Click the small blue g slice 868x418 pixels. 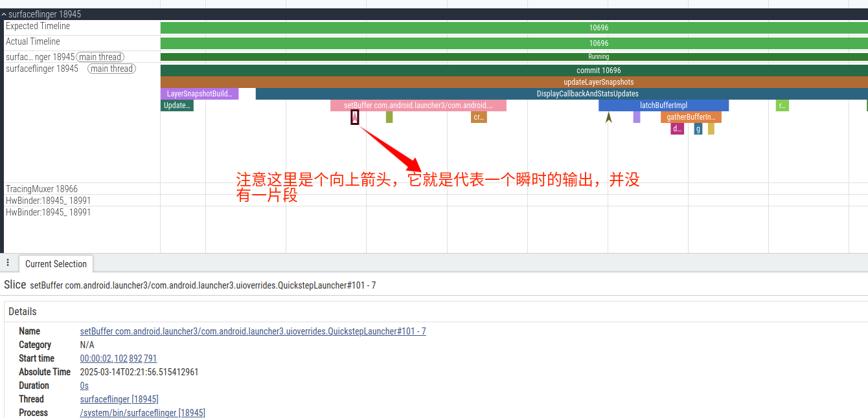tap(698, 129)
